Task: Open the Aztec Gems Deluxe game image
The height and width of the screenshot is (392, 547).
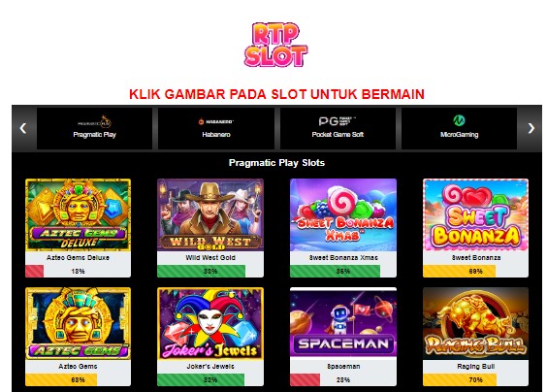Action: point(79,215)
